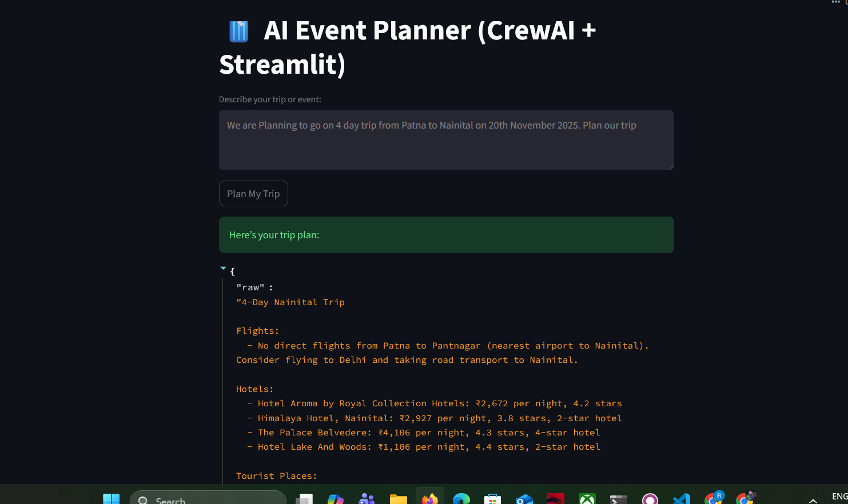
Task: Click the "Hotels:" heading in the output
Action: (x=255, y=389)
